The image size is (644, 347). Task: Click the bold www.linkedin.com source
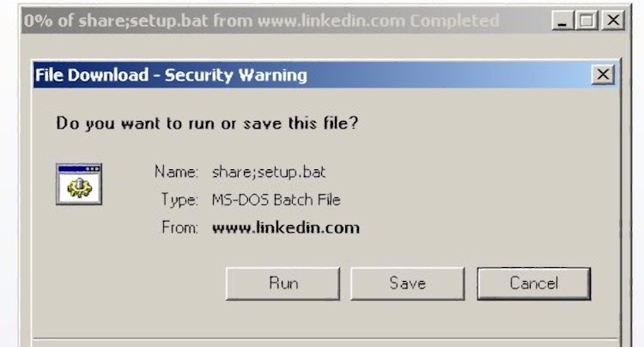point(285,228)
